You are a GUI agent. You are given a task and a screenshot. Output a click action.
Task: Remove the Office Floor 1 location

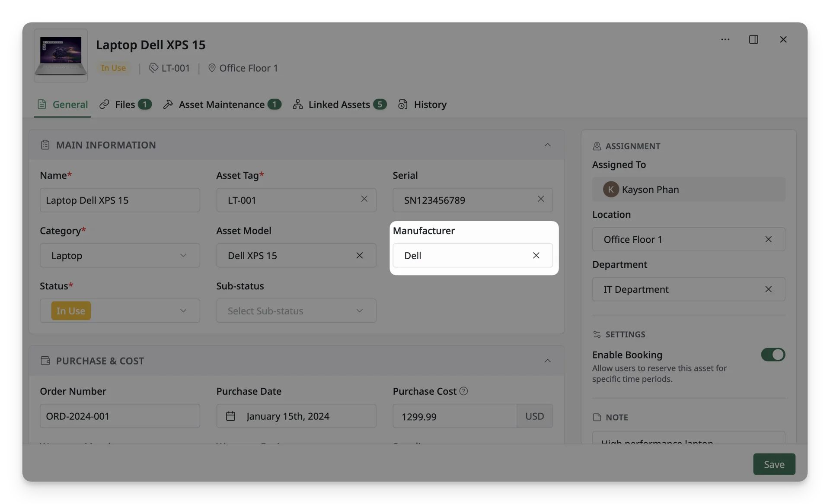(768, 239)
